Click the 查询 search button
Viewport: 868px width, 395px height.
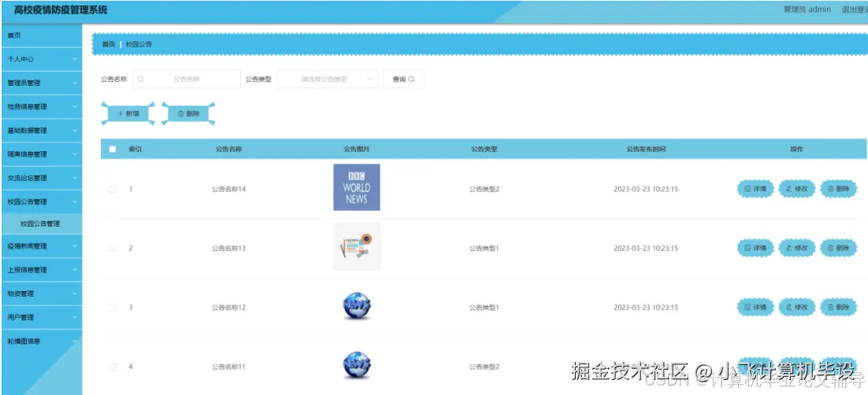click(x=403, y=79)
